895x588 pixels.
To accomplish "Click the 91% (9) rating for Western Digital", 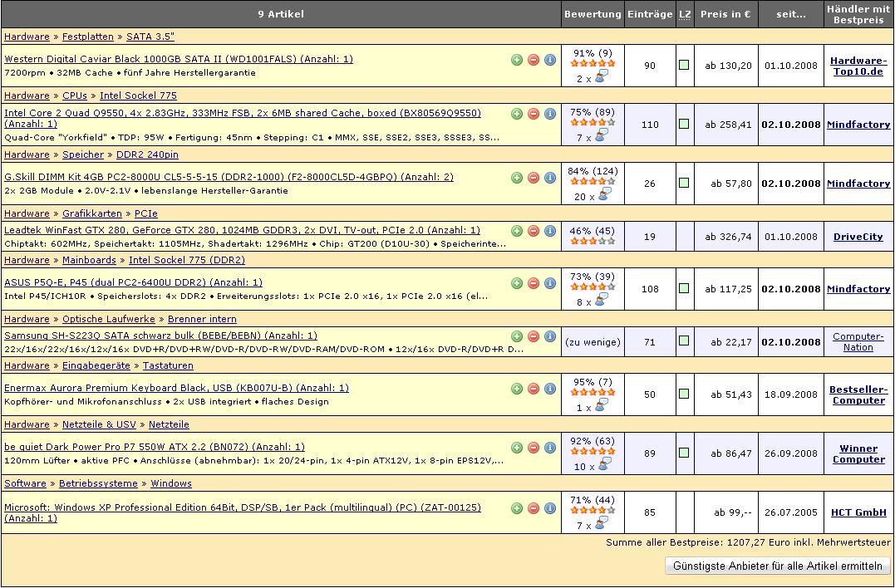I will tap(593, 53).
